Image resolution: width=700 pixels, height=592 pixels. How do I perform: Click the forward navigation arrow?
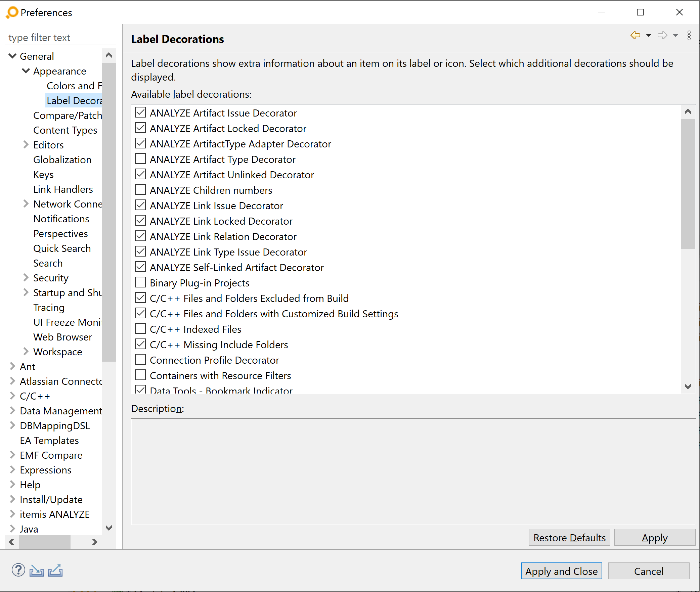point(662,35)
